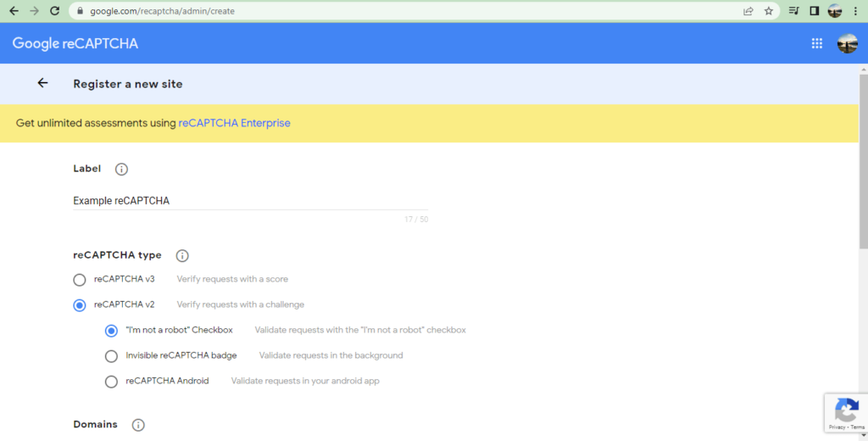Click the back arrow beside Register a new site
The image size is (868, 441).
coord(42,83)
